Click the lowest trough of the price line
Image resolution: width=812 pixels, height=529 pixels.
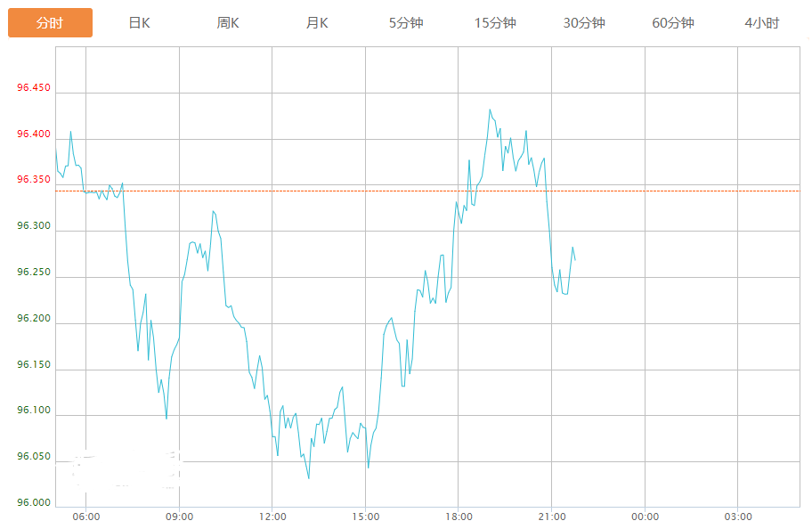309,478
